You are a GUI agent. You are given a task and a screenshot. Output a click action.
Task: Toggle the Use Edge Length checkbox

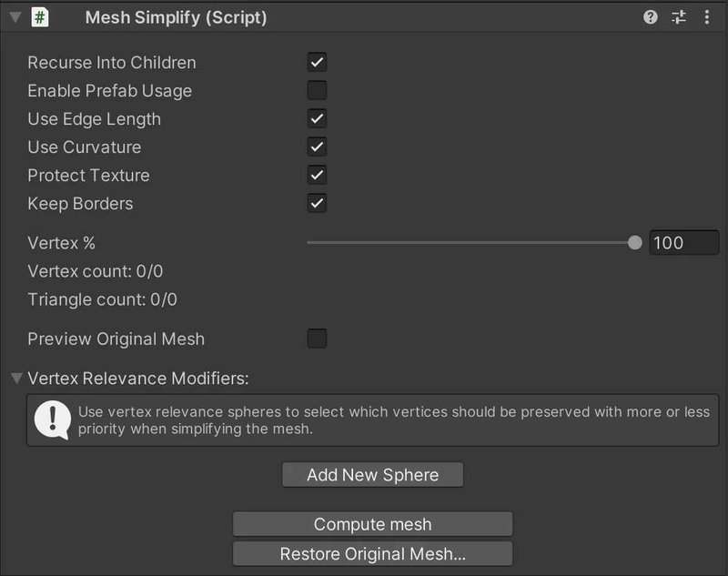317,119
